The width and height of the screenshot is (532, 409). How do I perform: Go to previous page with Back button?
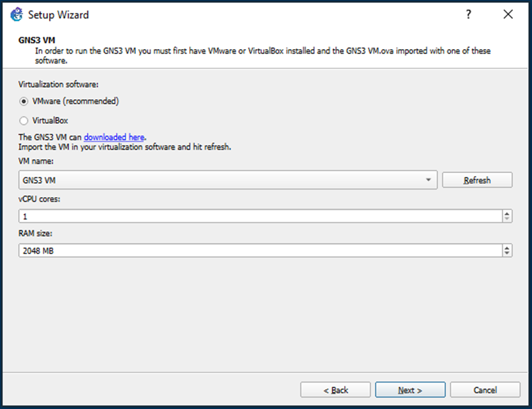click(335, 390)
